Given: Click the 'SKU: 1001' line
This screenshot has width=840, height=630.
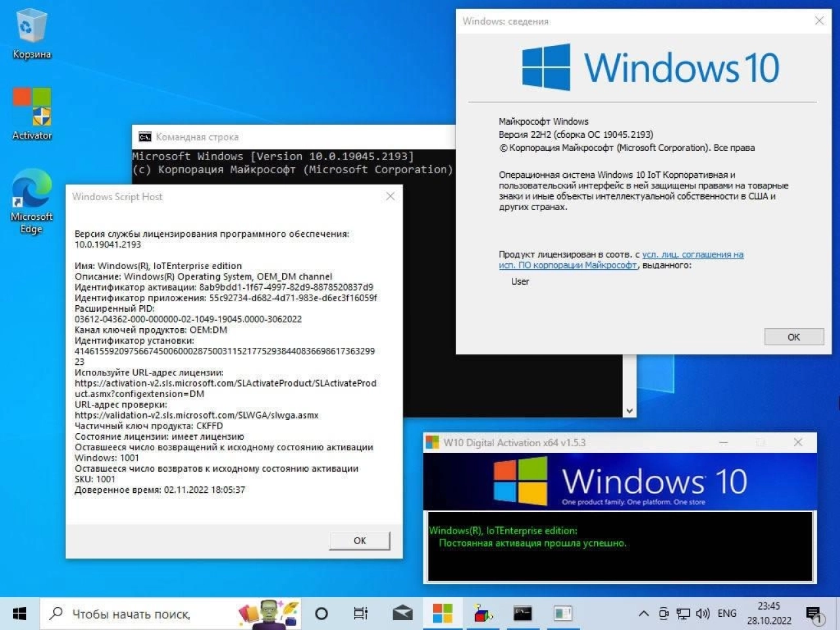Looking at the screenshot, I should 95,479.
